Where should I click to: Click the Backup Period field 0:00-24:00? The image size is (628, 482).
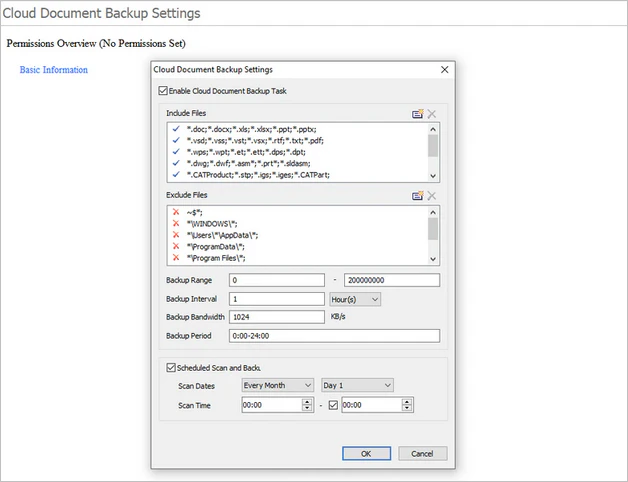pyautogui.click(x=334, y=336)
